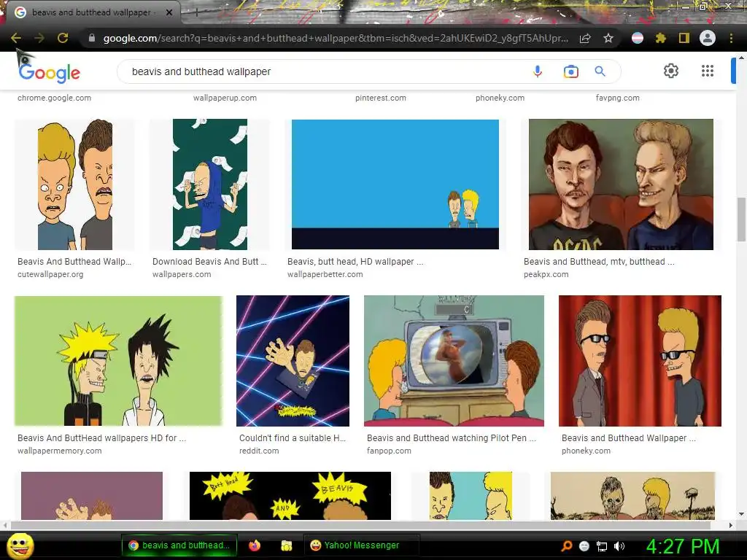747x560 pixels.
Task: Click the vertical scrollbar down arrow
Action: coord(741,514)
